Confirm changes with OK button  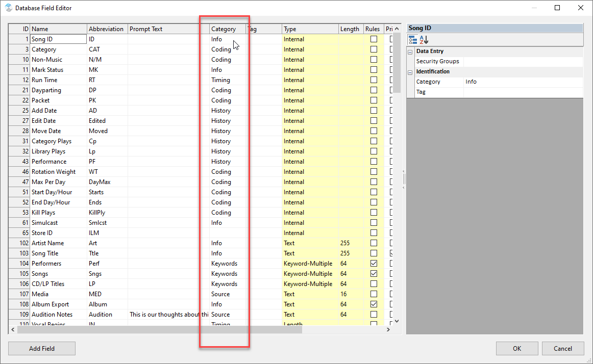pyautogui.click(x=517, y=349)
